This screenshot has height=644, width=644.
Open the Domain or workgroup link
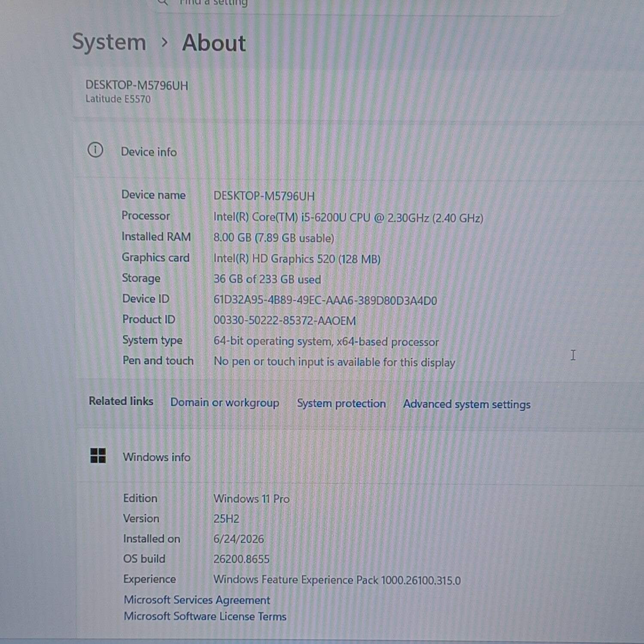tap(225, 403)
